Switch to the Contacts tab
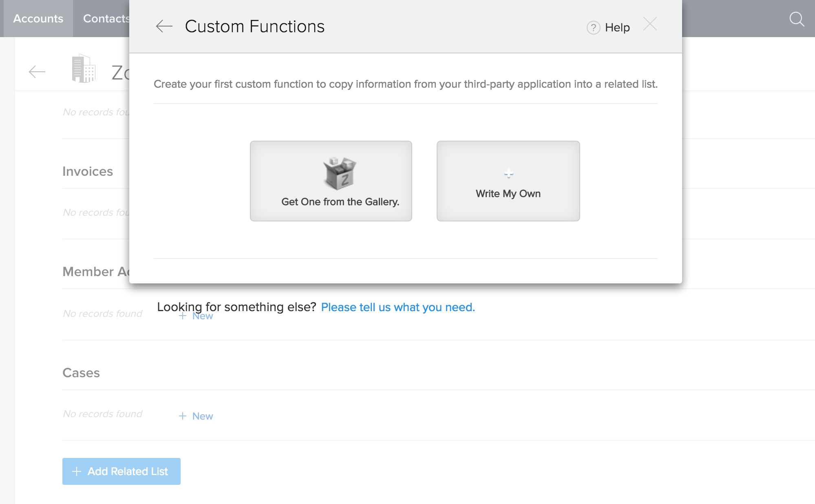This screenshot has height=504, width=815. [106, 19]
